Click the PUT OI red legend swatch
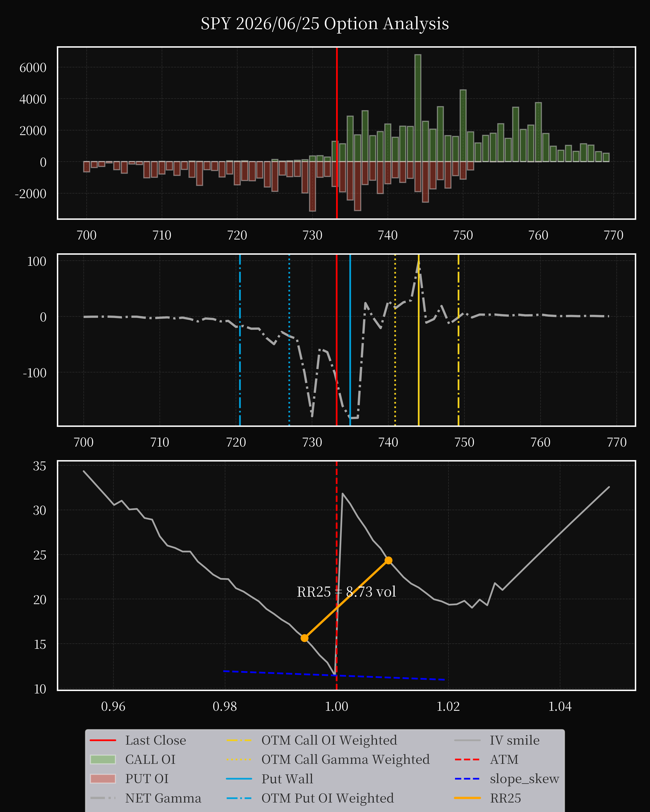Screen dimensions: 650x812 [103, 778]
